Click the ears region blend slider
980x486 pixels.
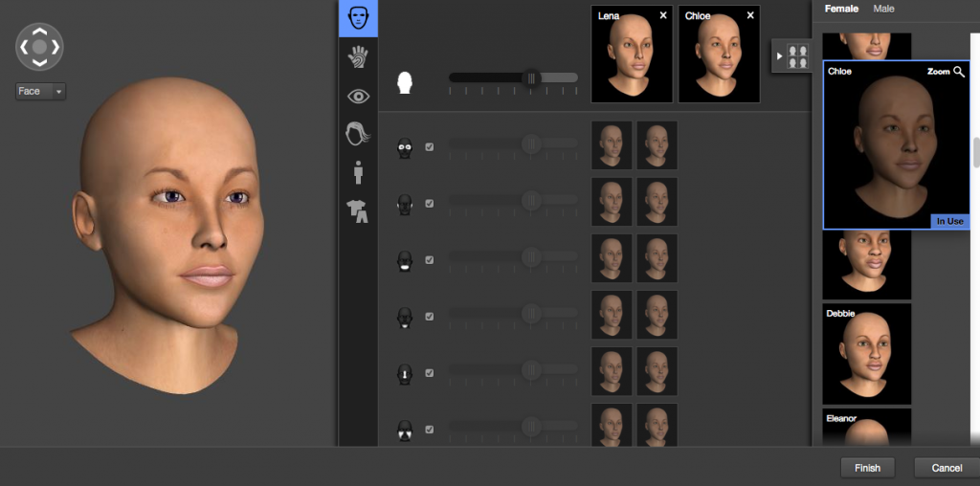coord(513,200)
